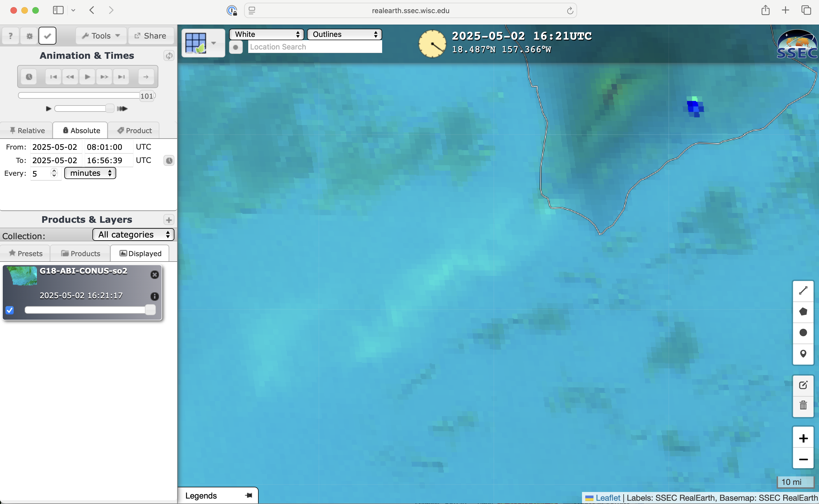Switch to the Product time tab

pos(134,130)
